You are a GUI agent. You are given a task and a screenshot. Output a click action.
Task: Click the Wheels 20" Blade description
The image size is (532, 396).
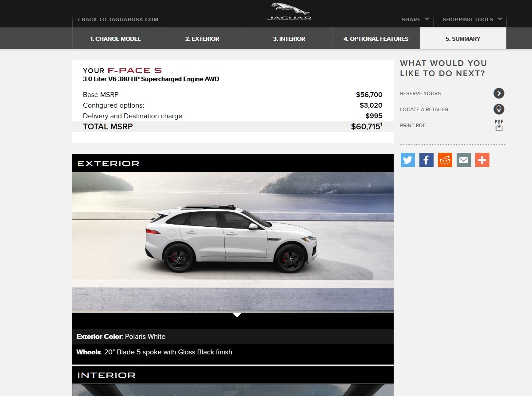[x=154, y=352]
